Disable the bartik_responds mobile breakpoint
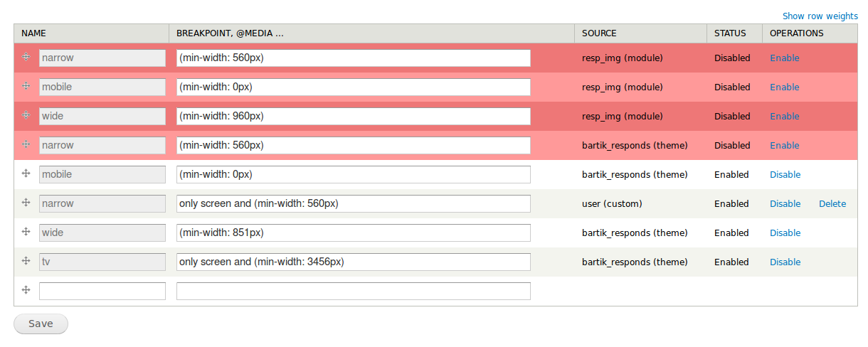Viewport: 868px width, 347px height. click(x=785, y=175)
